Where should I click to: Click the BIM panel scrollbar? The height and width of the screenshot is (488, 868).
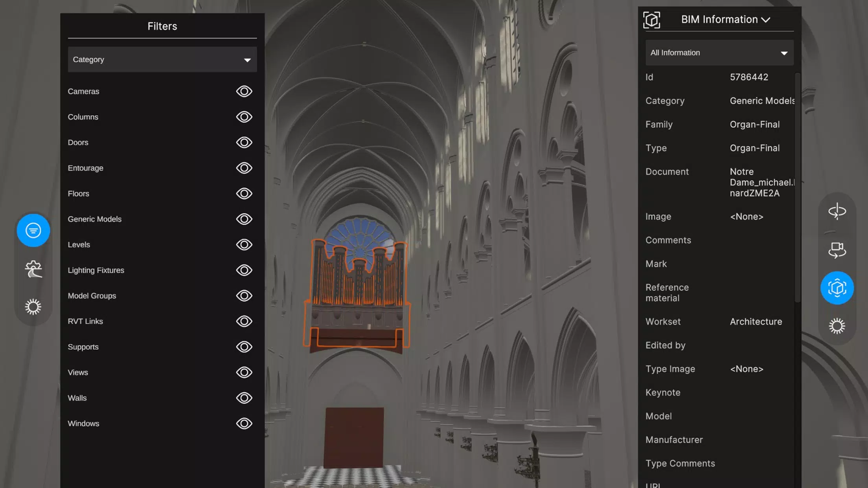(798, 188)
